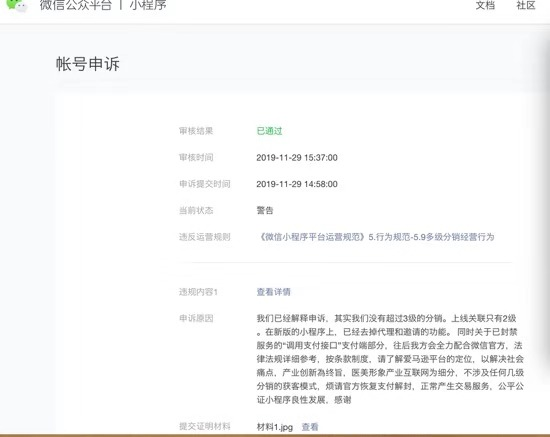Click the 申诉提交时间 label
This screenshot has width=550, height=437.
click(204, 184)
